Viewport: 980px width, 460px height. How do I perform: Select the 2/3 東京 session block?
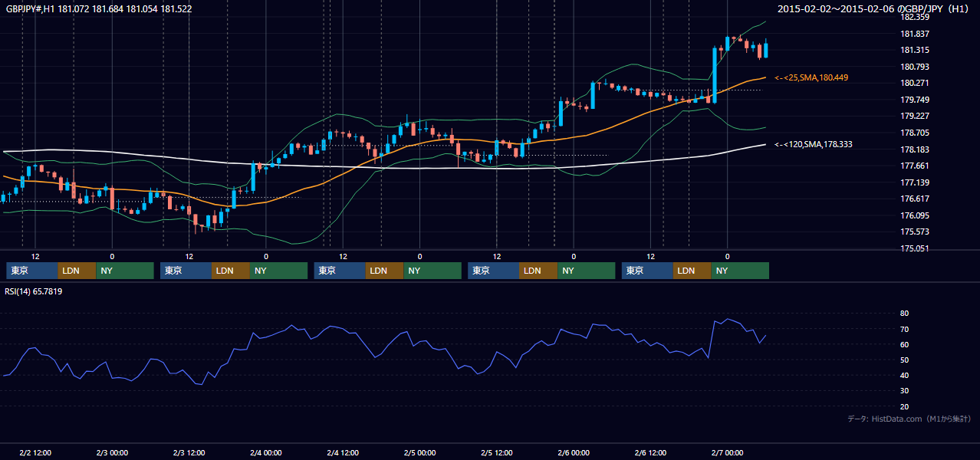click(186, 271)
